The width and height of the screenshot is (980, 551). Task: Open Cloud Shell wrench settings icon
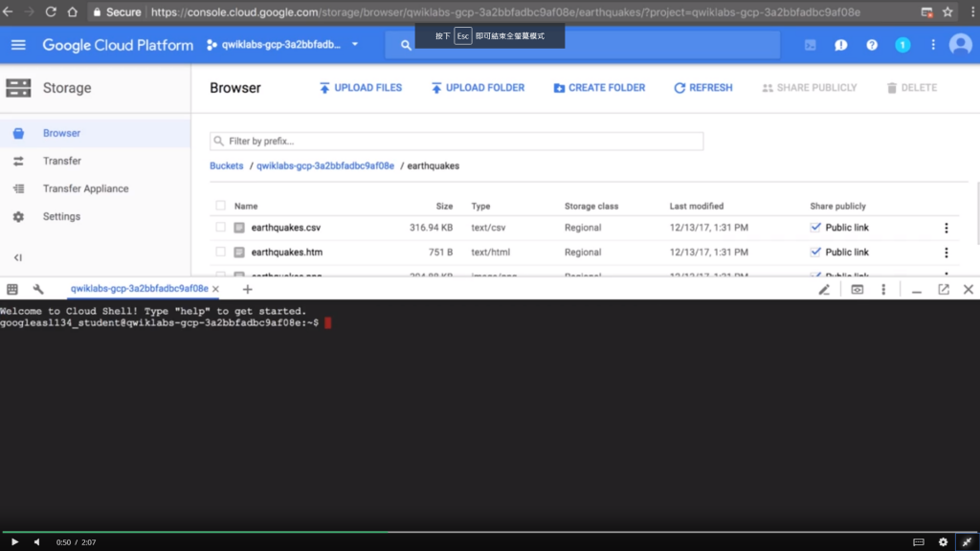point(38,289)
